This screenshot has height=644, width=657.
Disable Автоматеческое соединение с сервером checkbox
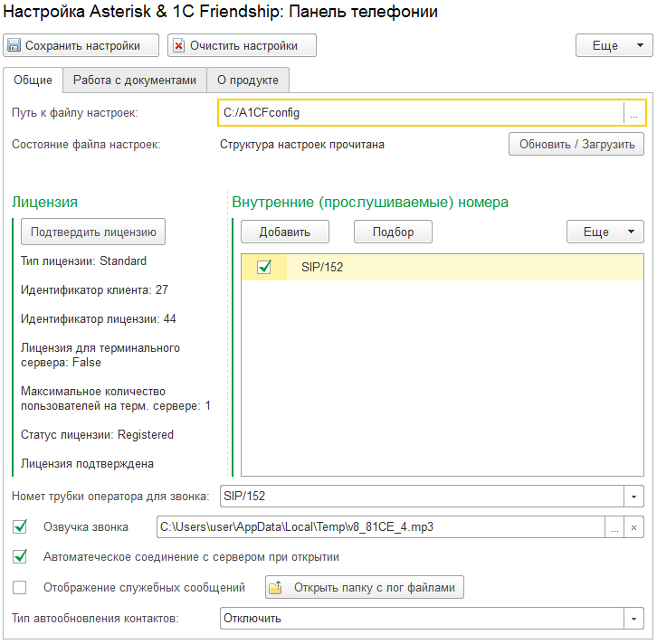tap(20, 557)
